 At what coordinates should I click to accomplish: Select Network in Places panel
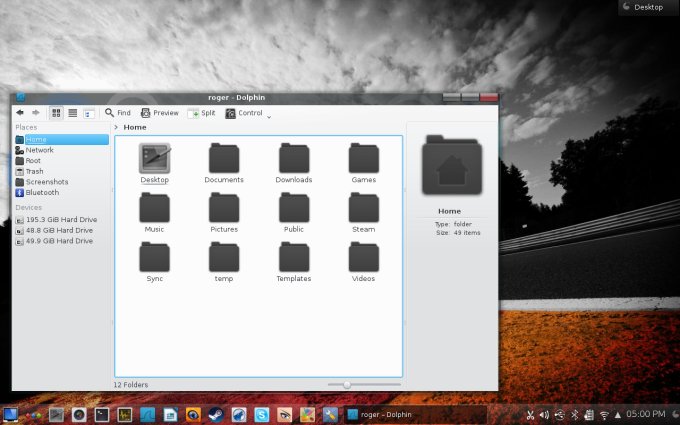(x=39, y=150)
